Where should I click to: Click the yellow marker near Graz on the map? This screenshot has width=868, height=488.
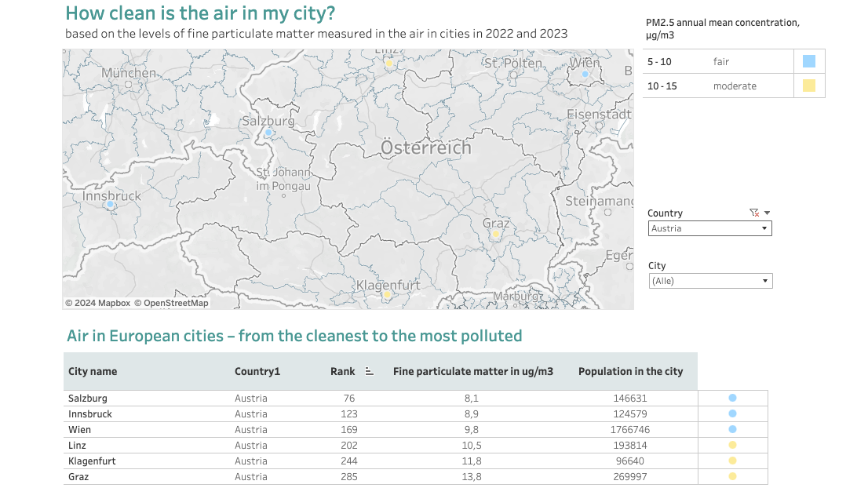[496, 233]
